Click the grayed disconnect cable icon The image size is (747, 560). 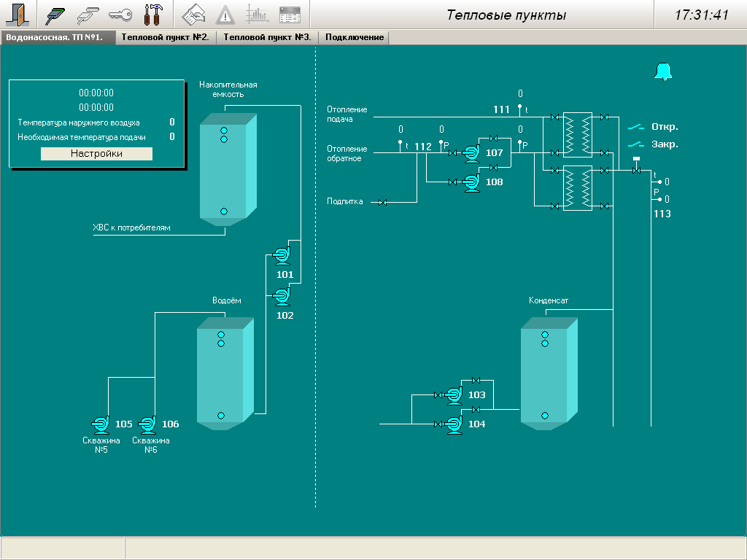[88, 15]
